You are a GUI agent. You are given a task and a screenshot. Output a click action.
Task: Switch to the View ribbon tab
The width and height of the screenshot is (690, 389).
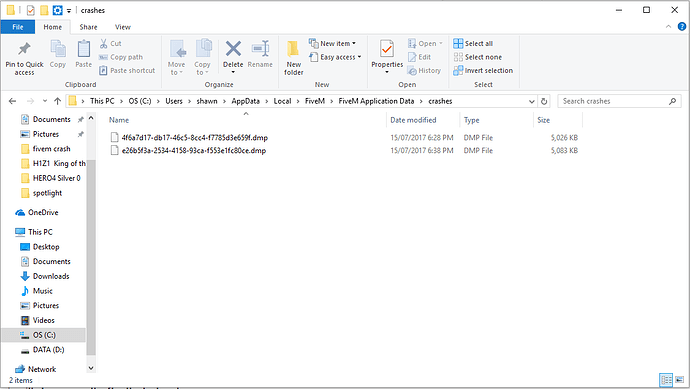[123, 27]
